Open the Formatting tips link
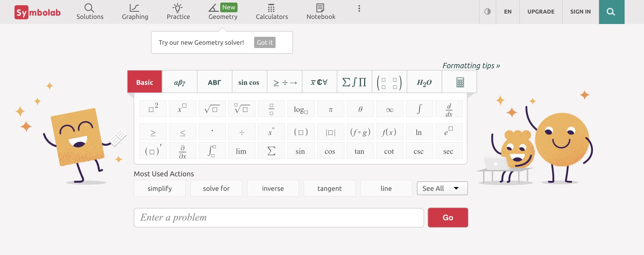 [x=471, y=66]
